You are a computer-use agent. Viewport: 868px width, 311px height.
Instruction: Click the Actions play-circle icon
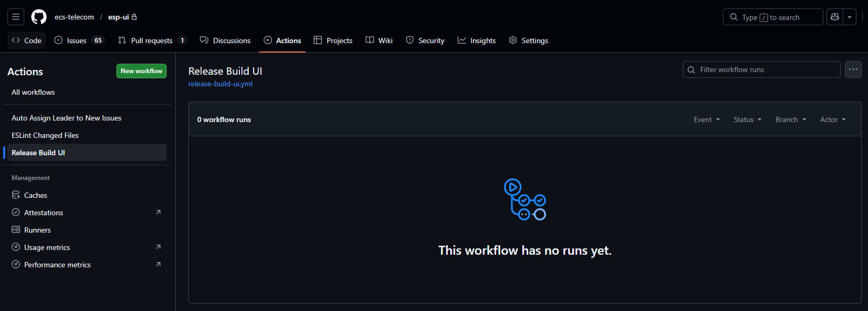point(268,40)
